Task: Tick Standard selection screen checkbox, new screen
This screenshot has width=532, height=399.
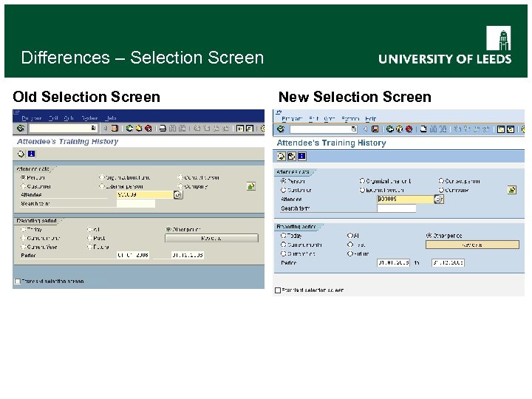Action: [x=278, y=290]
